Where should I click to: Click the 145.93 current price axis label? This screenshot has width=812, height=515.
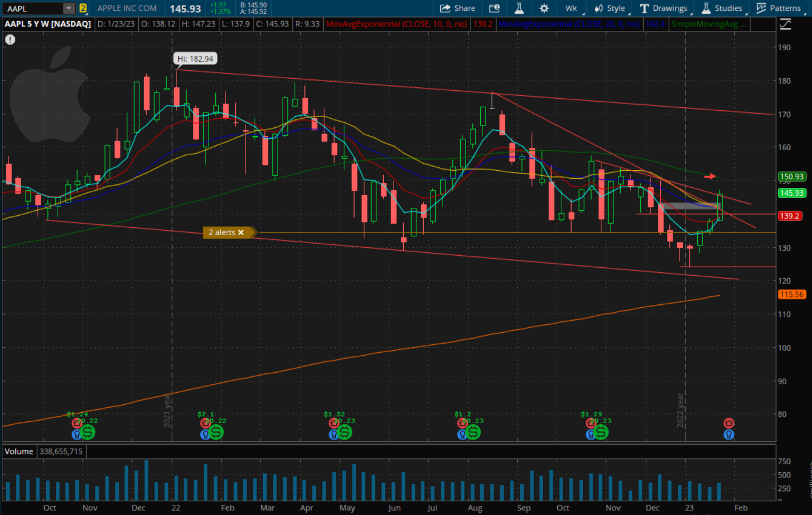tap(791, 193)
